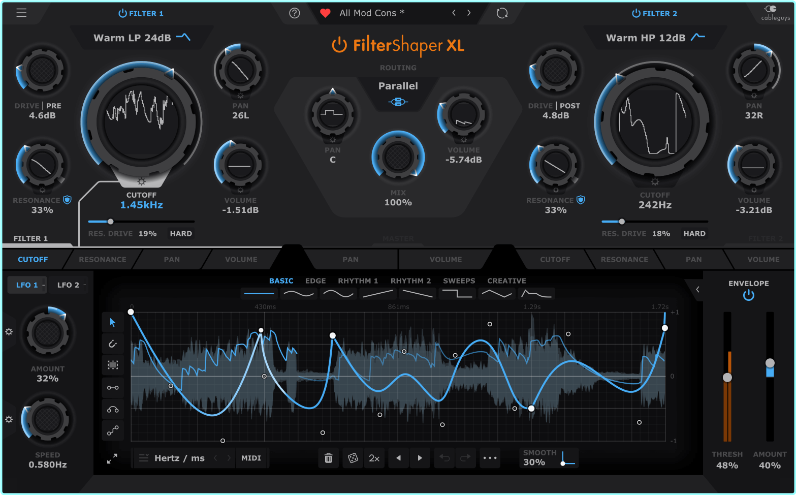The image size is (796, 495).
Task: Adjust the Filter 1 RES. DRIVE slider
Action: [x=141, y=222]
